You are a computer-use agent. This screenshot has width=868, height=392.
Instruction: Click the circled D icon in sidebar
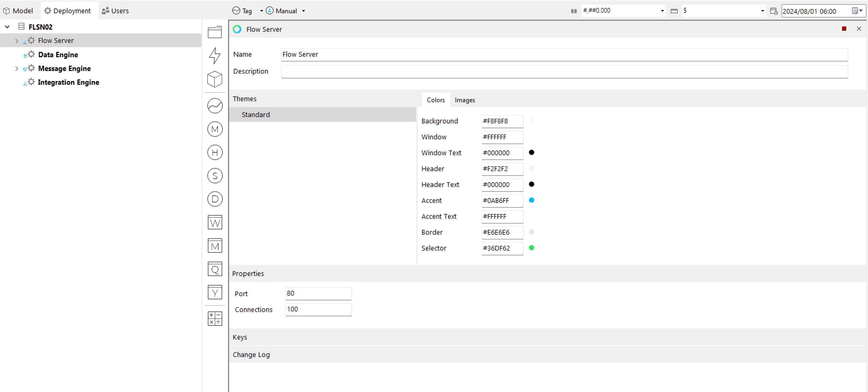215,199
